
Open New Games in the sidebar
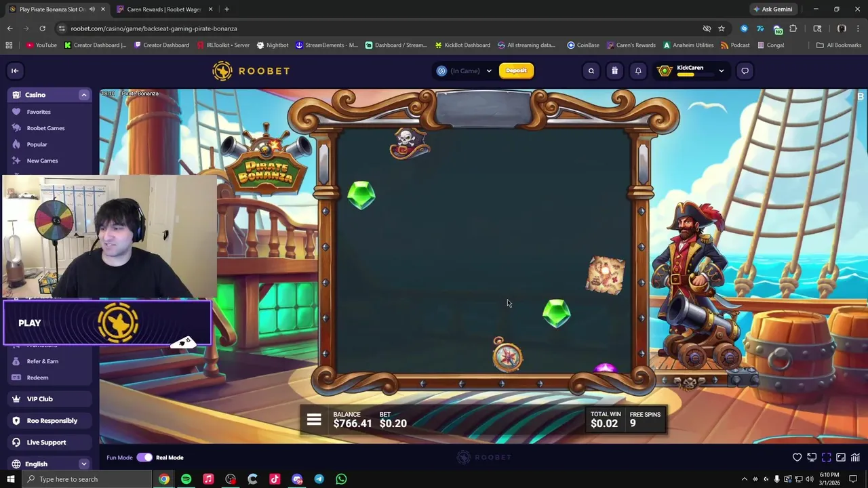pos(42,161)
